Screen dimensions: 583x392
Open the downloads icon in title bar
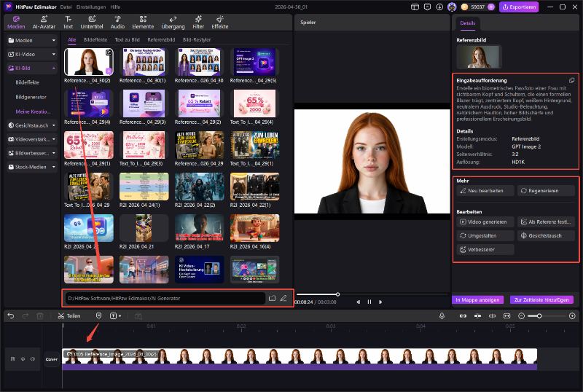coord(439,7)
